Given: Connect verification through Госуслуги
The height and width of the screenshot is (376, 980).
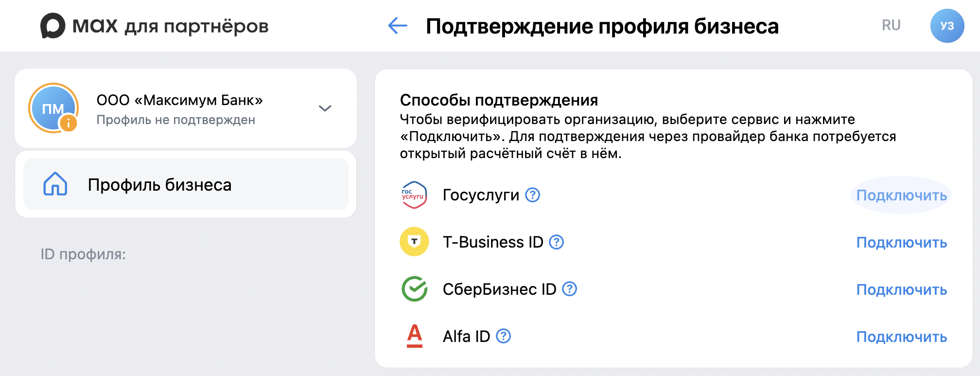Looking at the screenshot, I should coord(901,195).
